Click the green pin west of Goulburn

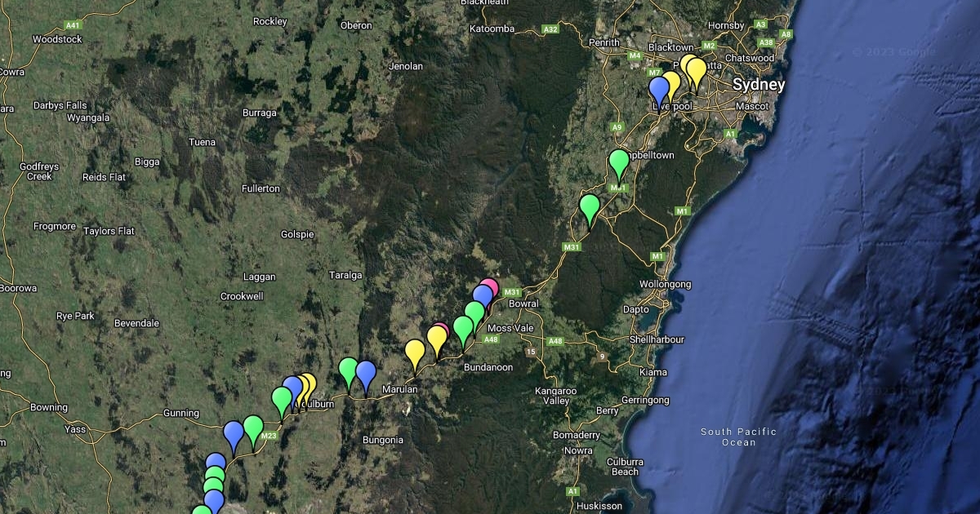[282, 400]
